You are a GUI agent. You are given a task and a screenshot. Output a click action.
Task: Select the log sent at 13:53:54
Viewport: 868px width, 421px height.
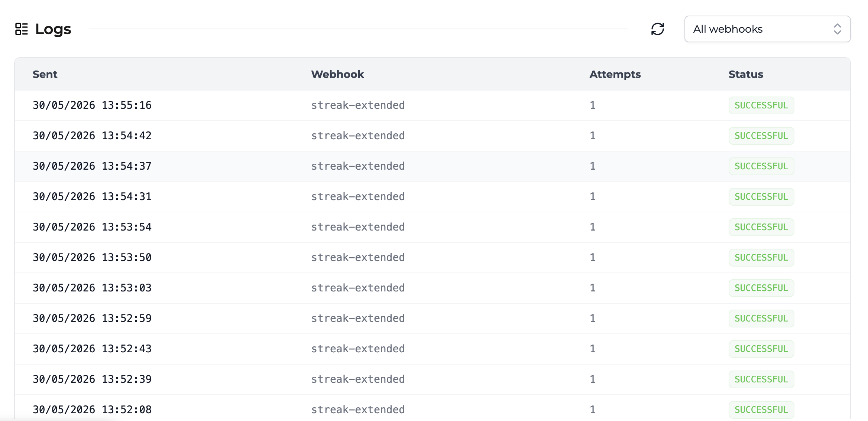[x=433, y=227]
